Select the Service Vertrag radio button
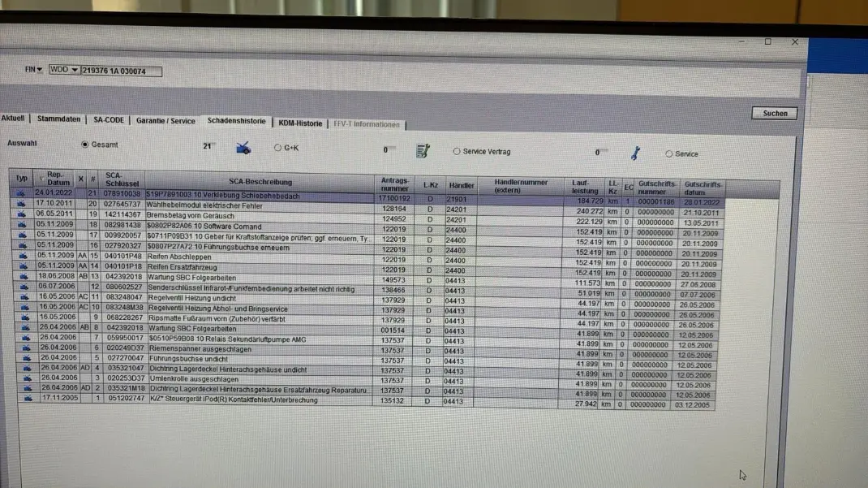Image resolution: width=868 pixels, height=488 pixels. coord(457,151)
